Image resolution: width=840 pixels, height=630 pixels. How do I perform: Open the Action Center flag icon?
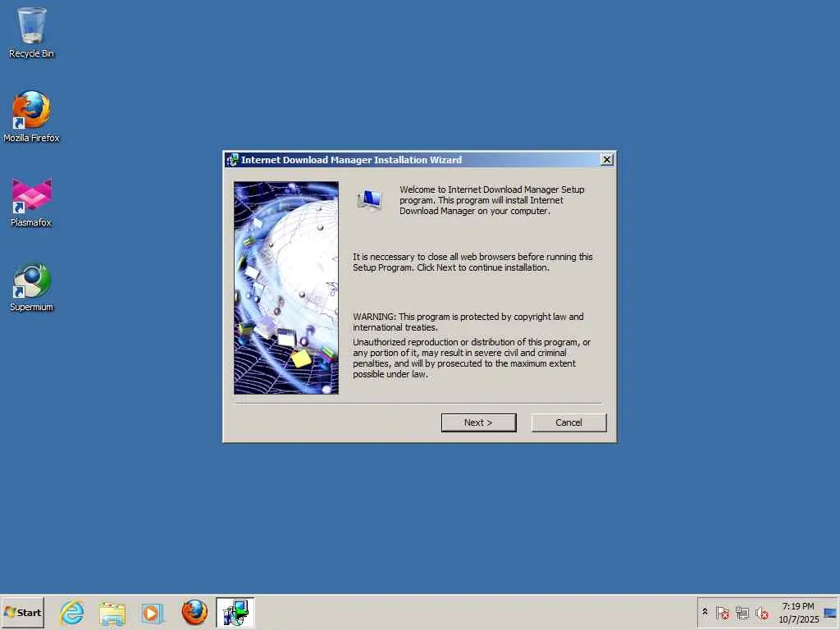(x=722, y=612)
